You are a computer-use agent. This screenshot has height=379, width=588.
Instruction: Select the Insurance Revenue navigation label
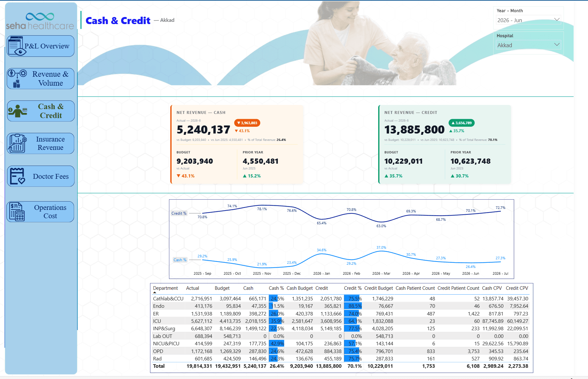coord(50,143)
